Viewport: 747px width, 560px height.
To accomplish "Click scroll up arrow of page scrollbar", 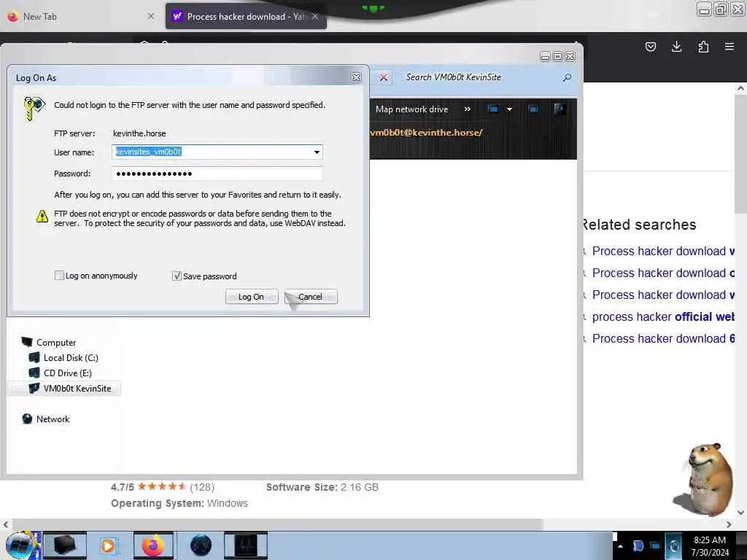I will (740, 88).
